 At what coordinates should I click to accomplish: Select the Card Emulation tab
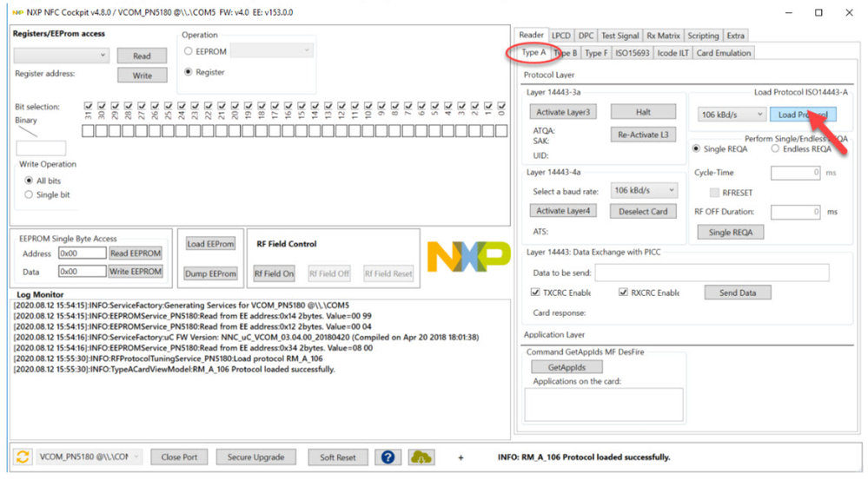point(724,53)
